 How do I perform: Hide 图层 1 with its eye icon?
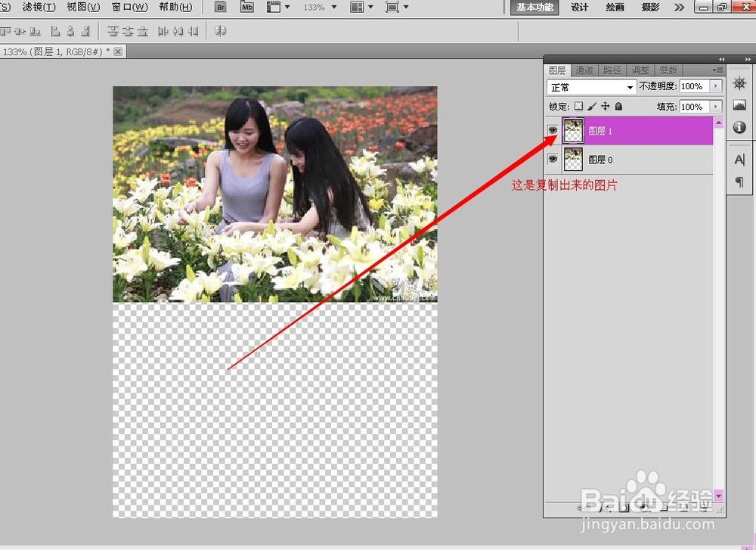click(x=553, y=130)
